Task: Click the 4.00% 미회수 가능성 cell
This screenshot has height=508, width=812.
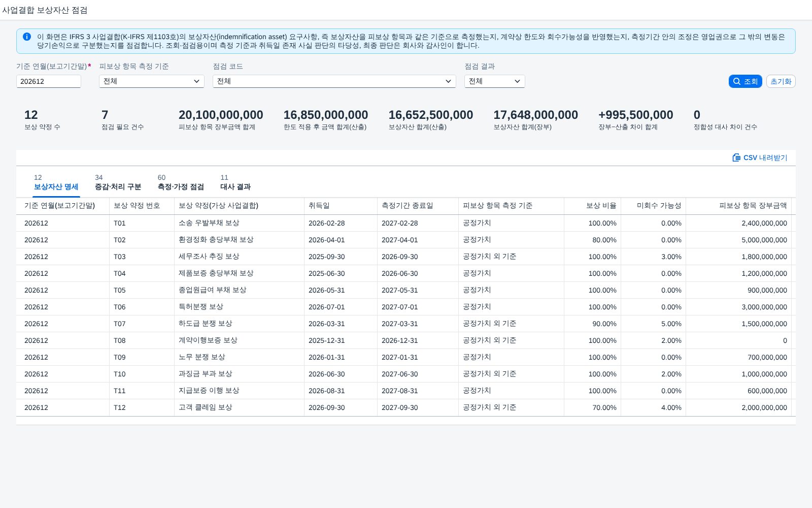Action: coord(654,407)
